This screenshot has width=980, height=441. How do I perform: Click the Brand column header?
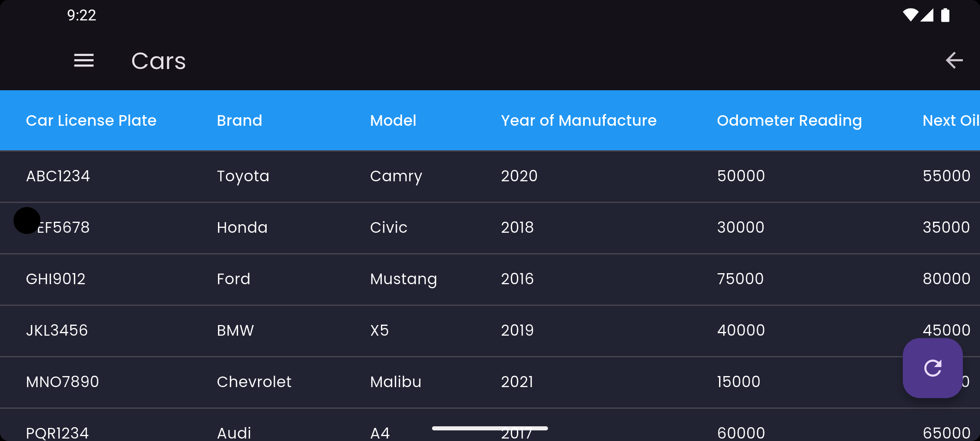(x=239, y=120)
